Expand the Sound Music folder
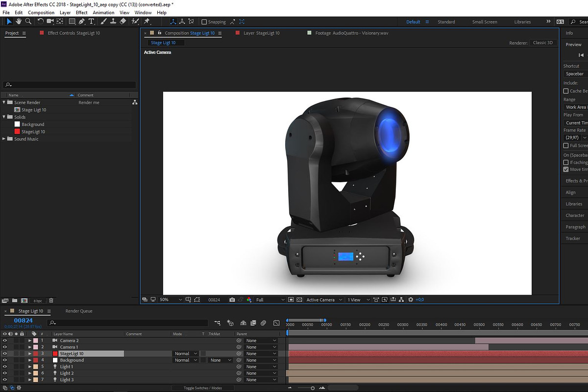588x392 pixels. coord(4,139)
